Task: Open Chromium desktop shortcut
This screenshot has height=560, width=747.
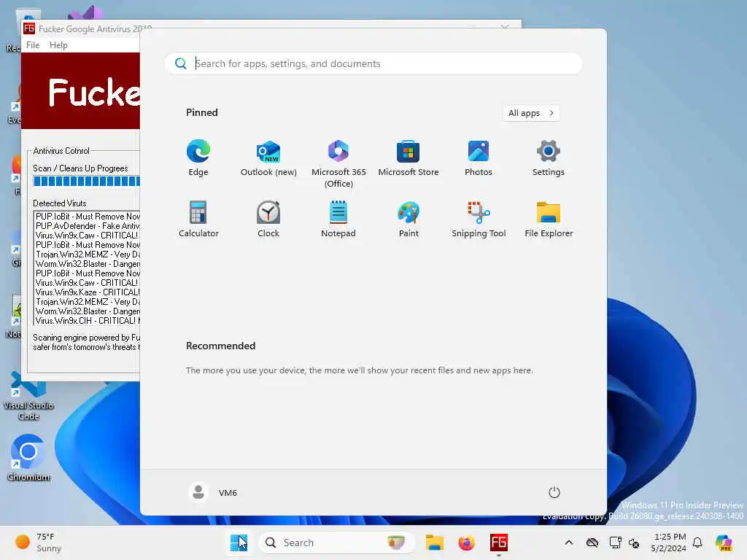Action: [x=28, y=458]
